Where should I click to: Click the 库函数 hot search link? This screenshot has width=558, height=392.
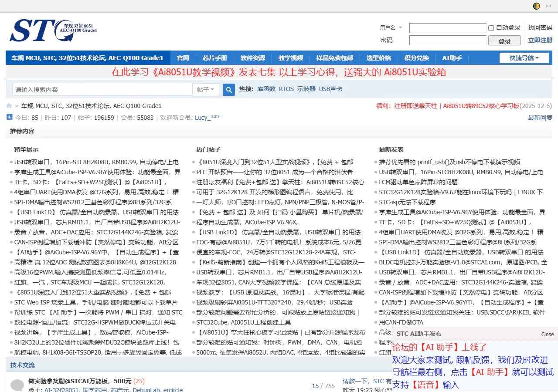point(266,89)
